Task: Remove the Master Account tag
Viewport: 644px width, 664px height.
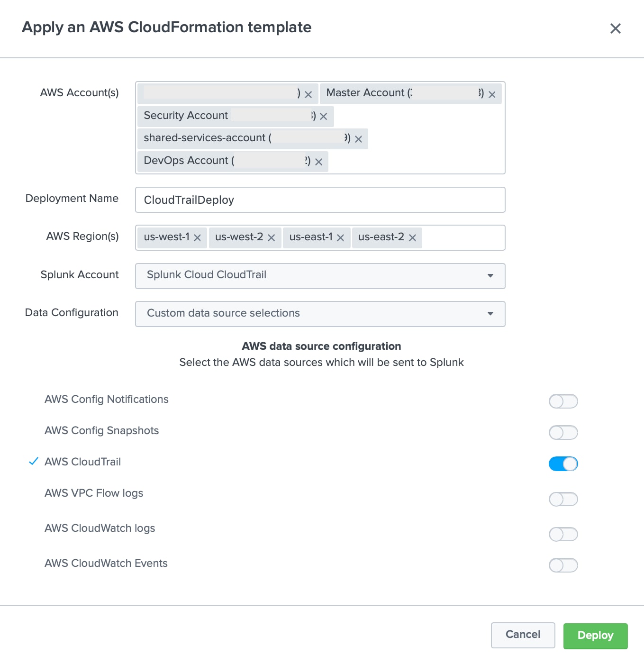Action: (x=492, y=94)
